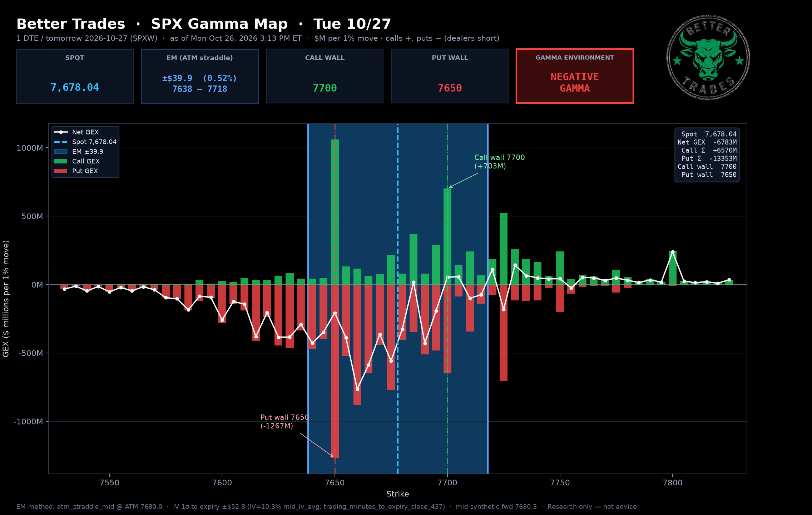Viewport: 812px width, 515px height.
Task: Click the -1000M y-axis label
Action: tap(28, 422)
